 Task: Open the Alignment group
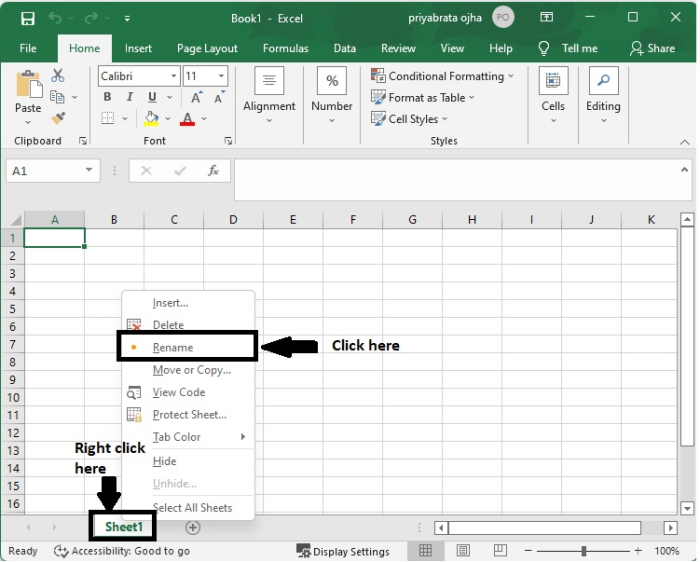tap(269, 96)
